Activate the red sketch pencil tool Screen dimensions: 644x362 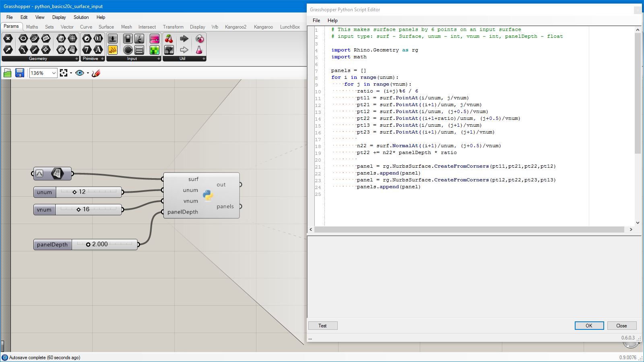[96, 73]
